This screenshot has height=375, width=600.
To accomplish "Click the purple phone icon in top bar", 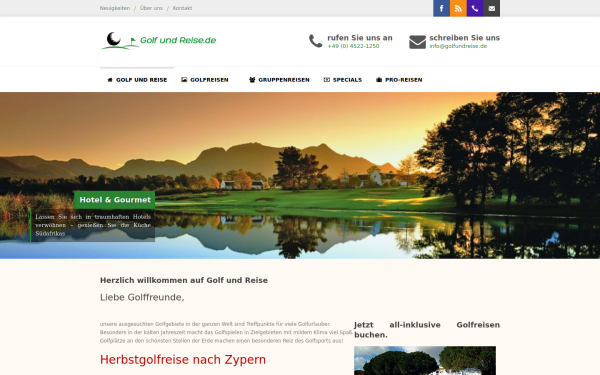I will pos(475,8).
